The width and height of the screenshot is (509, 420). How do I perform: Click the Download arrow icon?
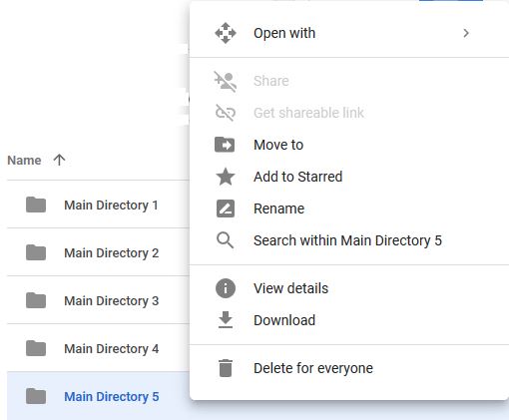[x=226, y=320]
